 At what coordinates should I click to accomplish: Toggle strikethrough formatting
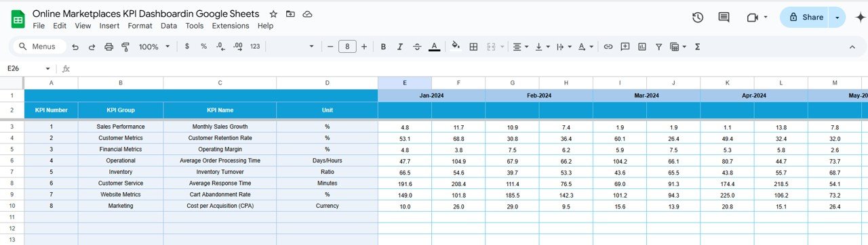click(x=417, y=47)
